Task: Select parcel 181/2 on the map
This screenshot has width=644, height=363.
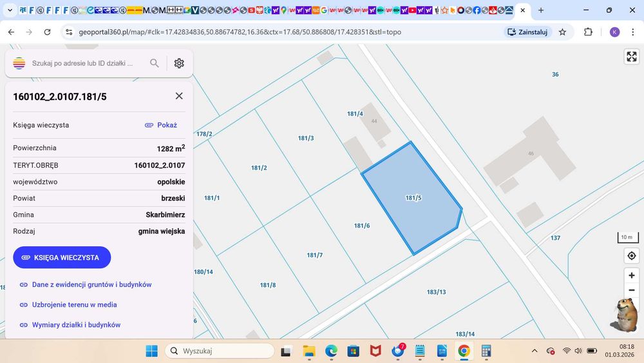Action: pyautogui.click(x=259, y=168)
